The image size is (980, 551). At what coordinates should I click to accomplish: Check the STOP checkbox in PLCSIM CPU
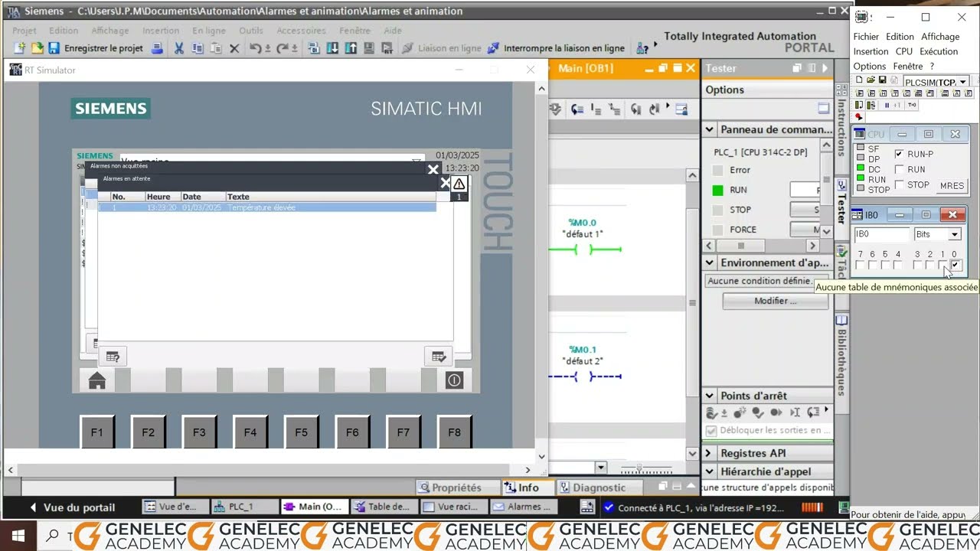(x=899, y=184)
